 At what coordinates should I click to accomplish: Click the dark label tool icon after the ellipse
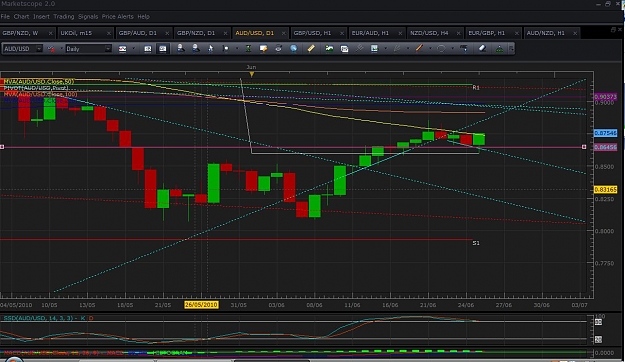464,49
